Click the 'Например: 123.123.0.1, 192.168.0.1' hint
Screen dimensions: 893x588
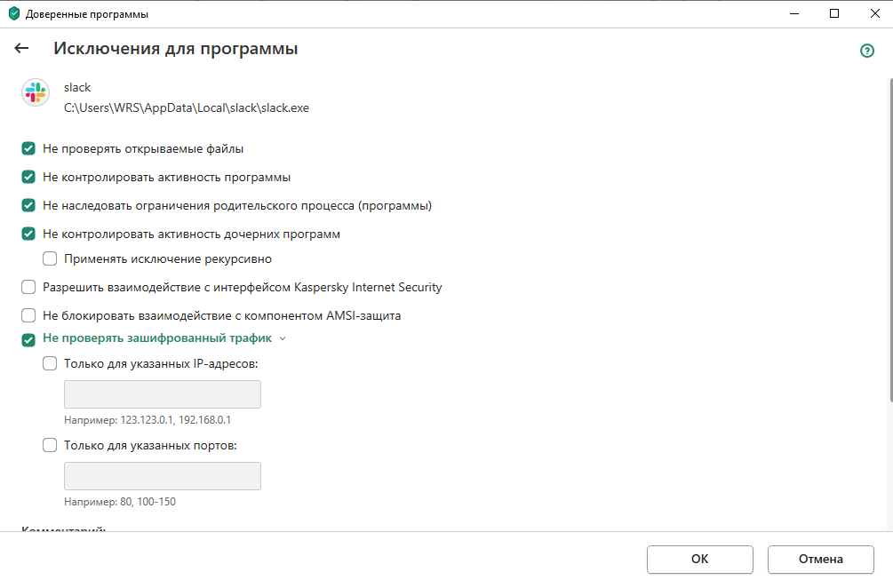click(x=148, y=420)
